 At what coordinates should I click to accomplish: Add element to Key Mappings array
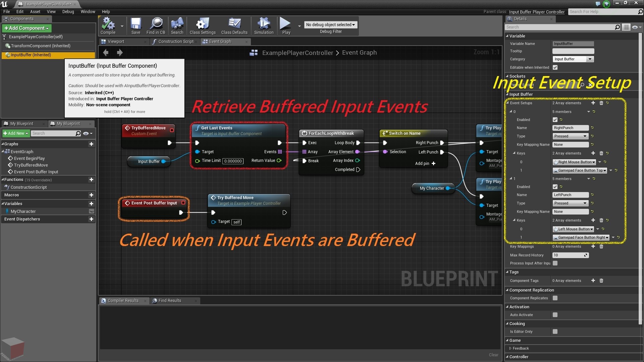pyautogui.click(x=593, y=246)
